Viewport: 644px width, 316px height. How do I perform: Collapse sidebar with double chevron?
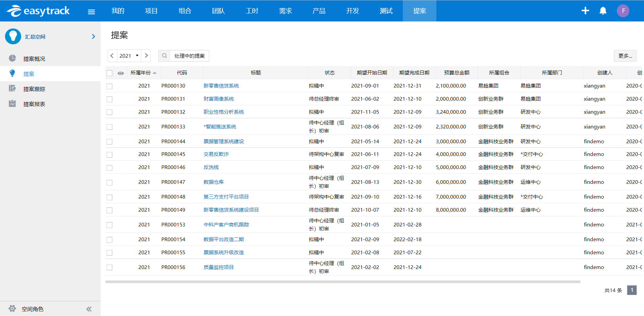click(89, 309)
